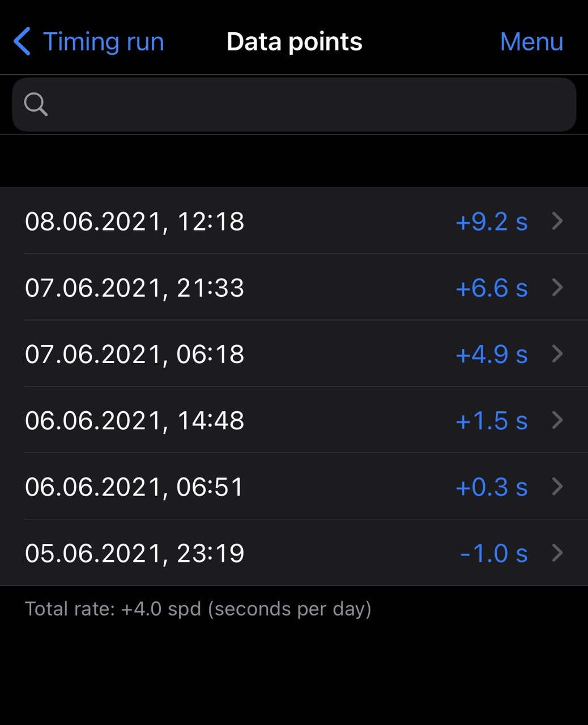Image resolution: width=588 pixels, height=725 pixels.
Task: Select the 07.06.2021, 21:33 entry
Action: click(x=135, y=288)
